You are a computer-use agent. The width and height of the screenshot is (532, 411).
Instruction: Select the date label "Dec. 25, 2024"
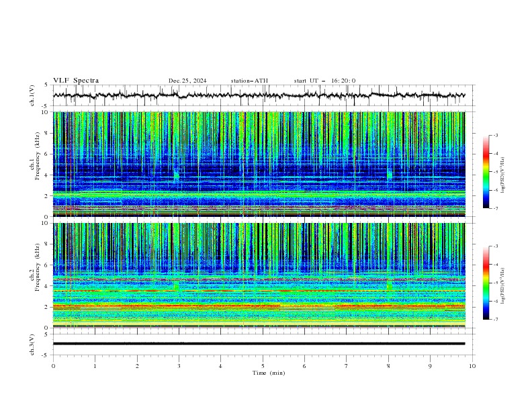pyautogui.click(x=187, y=81)
